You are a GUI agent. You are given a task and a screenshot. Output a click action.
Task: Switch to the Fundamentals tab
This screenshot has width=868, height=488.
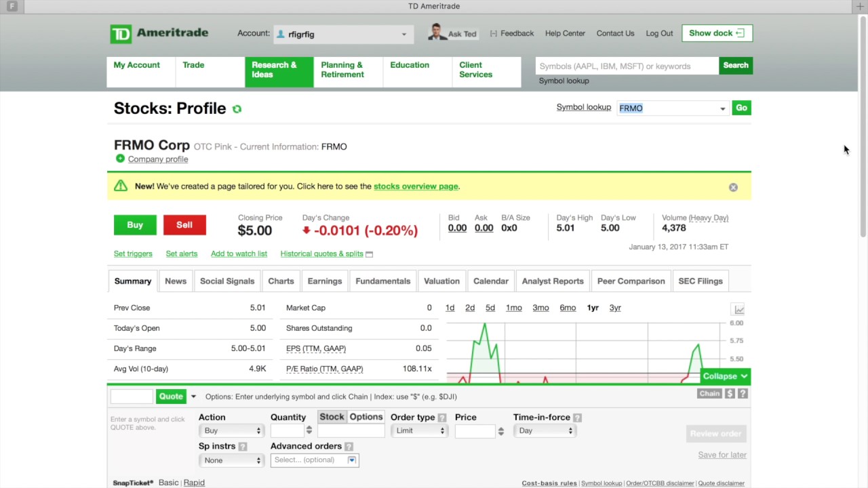(383, 281)
